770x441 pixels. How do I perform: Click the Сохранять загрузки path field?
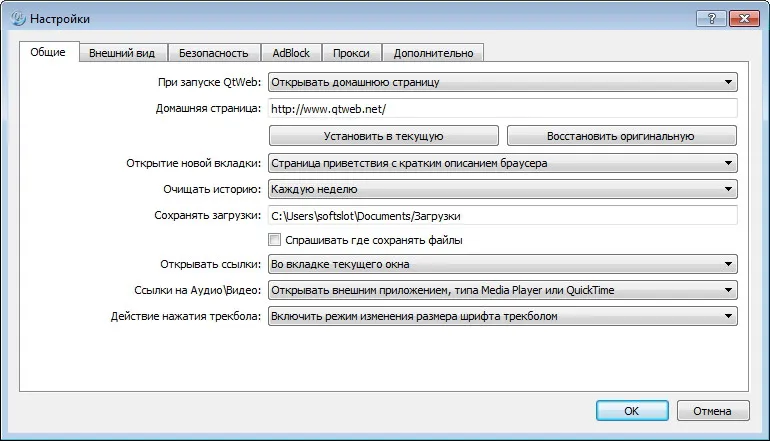502,216
